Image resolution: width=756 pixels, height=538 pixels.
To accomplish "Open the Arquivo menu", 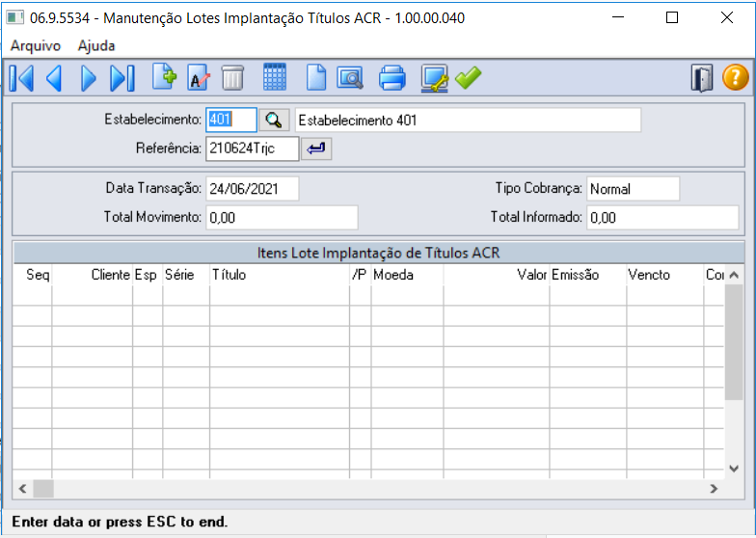I will click(x=36, y=46).
